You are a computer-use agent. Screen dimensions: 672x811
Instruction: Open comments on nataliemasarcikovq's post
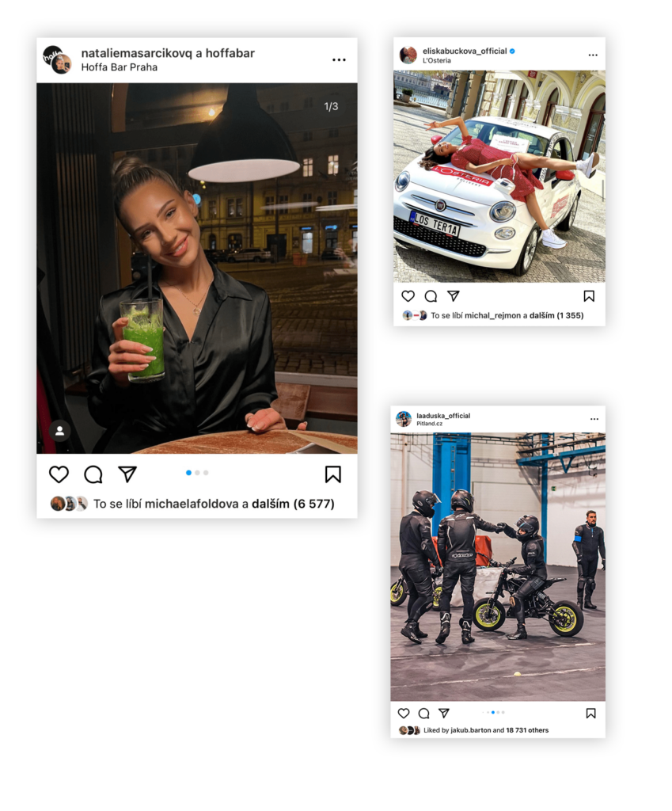coord(93,474)
